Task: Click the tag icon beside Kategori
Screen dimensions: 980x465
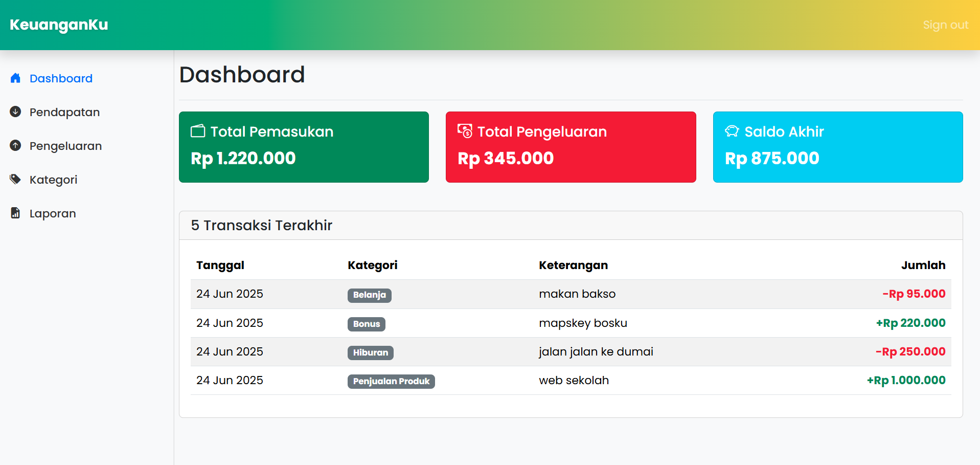Action: click(15, 179)
